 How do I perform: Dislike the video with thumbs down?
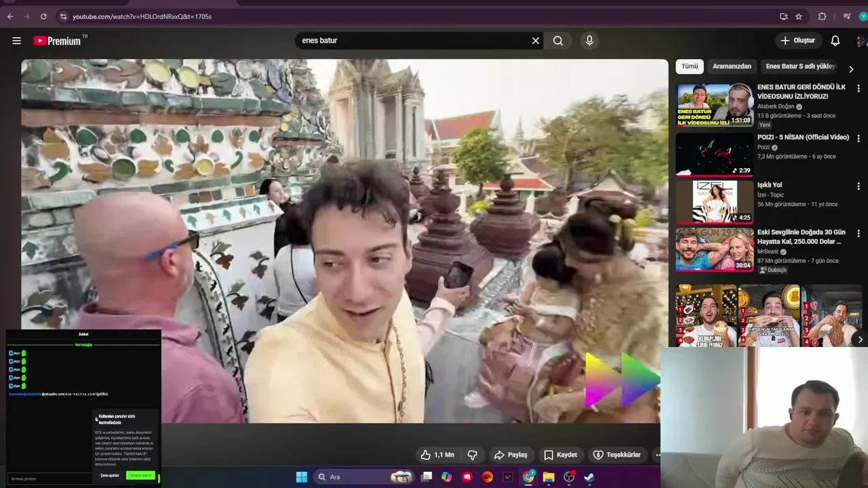tap(473, 455)
